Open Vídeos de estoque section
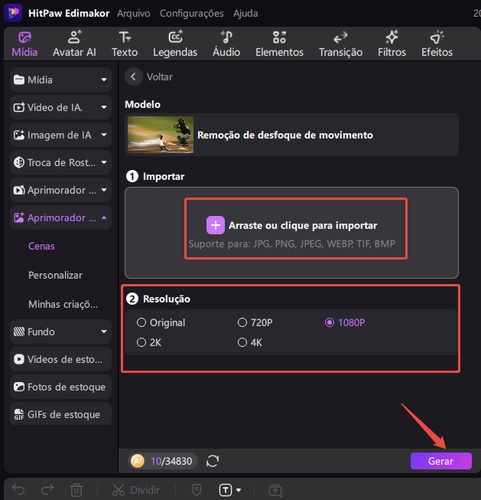Viewport: 481px width, 500px height. point(60,359)
